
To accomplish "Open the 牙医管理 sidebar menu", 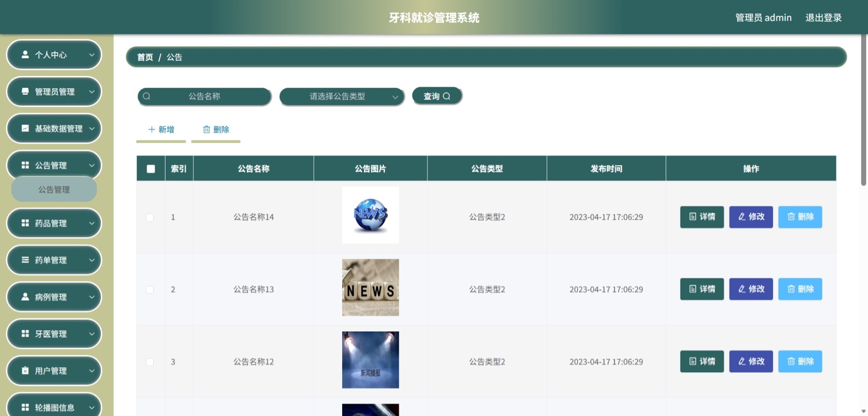I will pos(54,334).
